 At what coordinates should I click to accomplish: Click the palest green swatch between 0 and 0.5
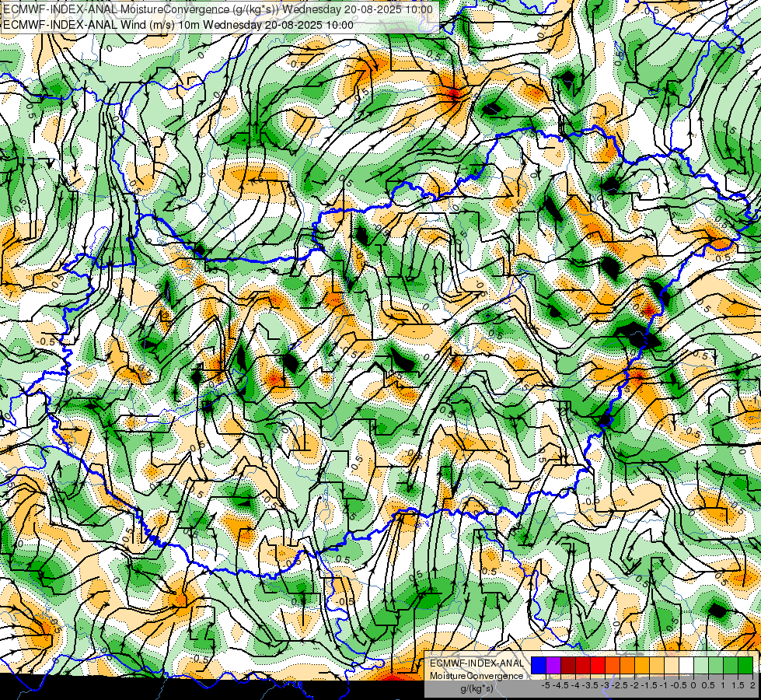[x=701, y=666]
